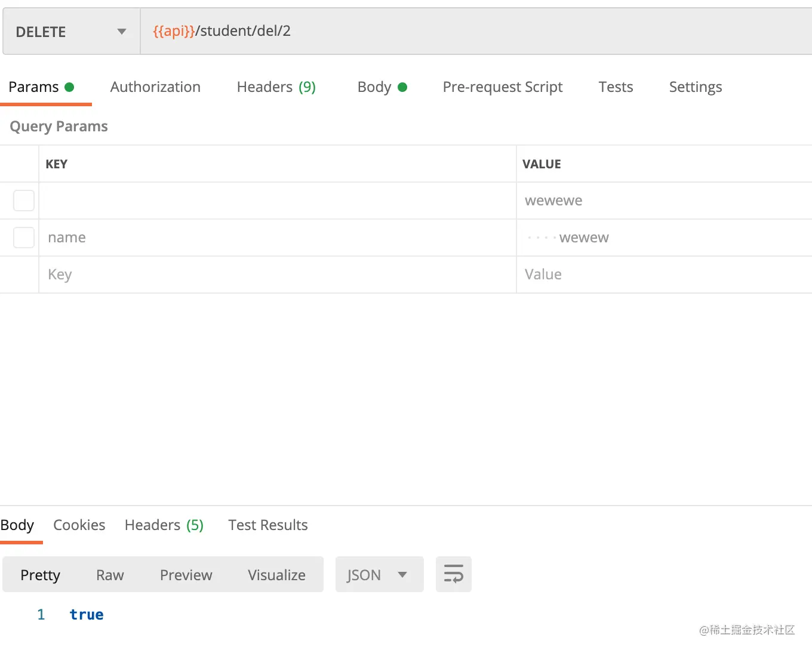812x653 pixels.
Task: Toggle the line wrap icon
Action: tap(454, 574)
